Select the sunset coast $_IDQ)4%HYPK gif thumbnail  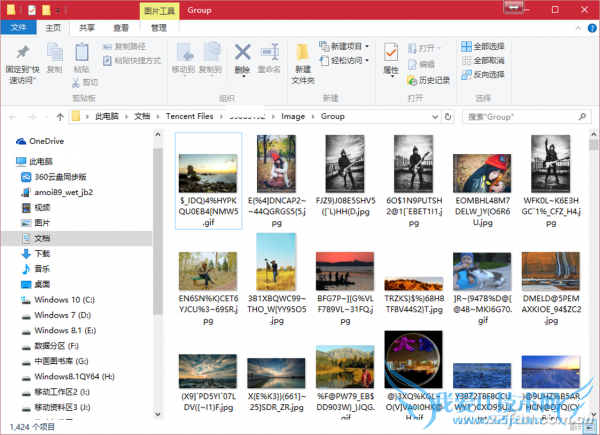click(x=208, y=173)
